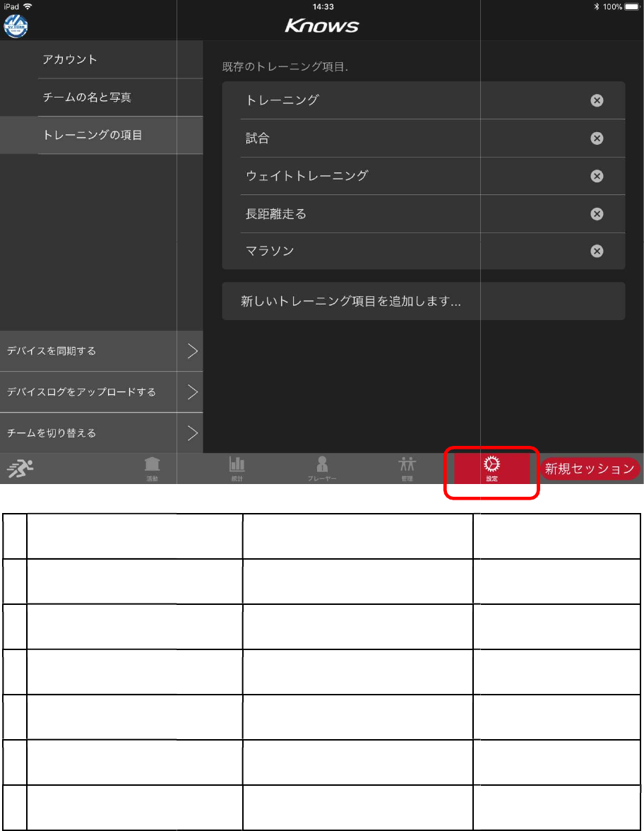
Task: Remove the ウェイトトレーニング item
Action: click(597, 176)
